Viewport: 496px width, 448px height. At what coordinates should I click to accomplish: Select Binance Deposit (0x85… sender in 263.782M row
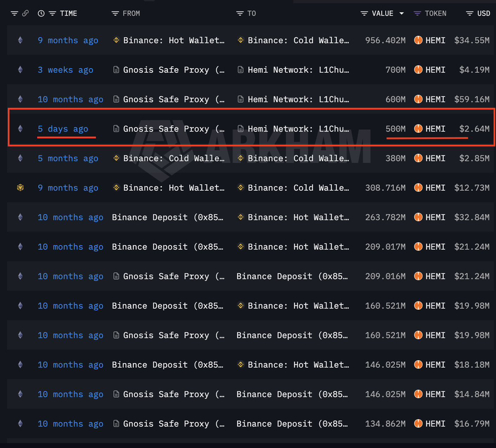point(168,218)
